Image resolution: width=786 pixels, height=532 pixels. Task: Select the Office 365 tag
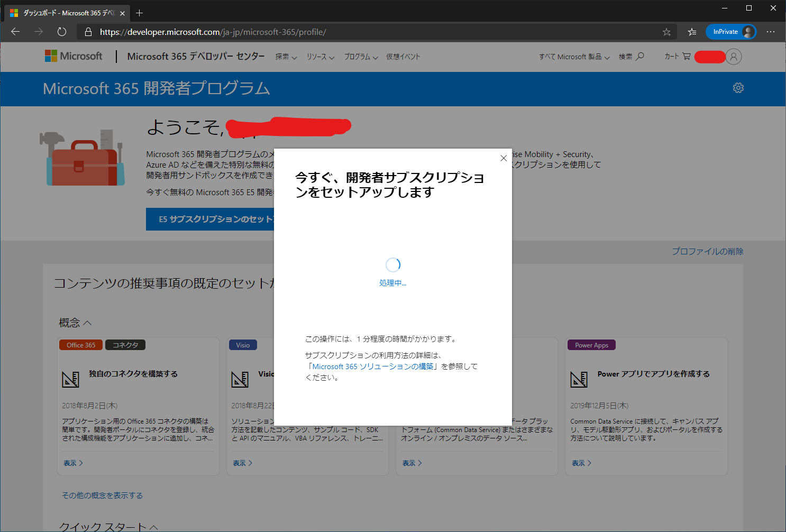pos(81,345)
